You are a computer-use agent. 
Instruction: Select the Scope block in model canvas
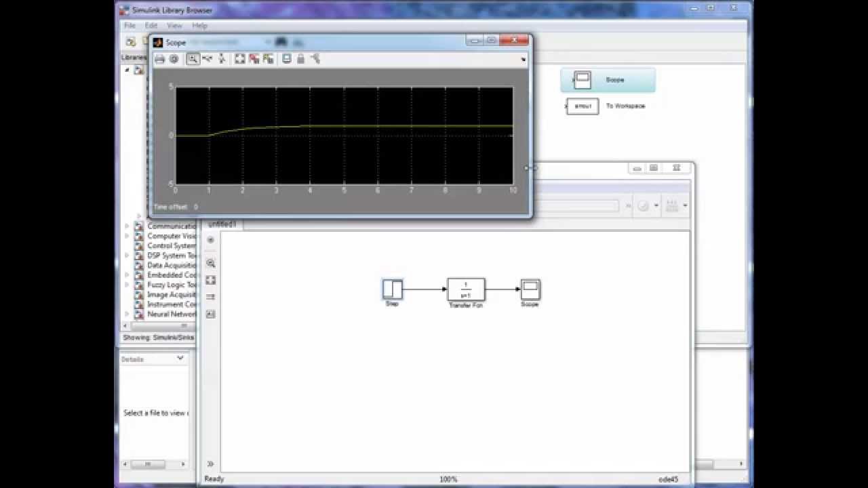(530, 289)
